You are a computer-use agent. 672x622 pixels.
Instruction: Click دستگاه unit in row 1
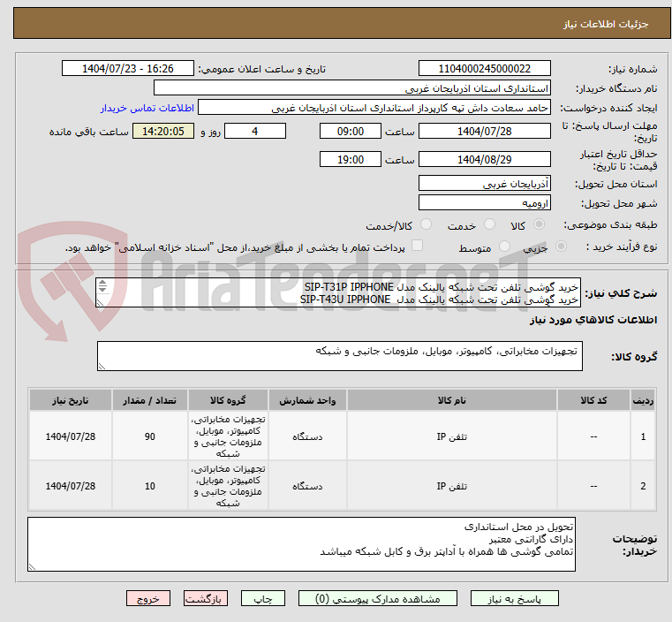tap(307, 436)
